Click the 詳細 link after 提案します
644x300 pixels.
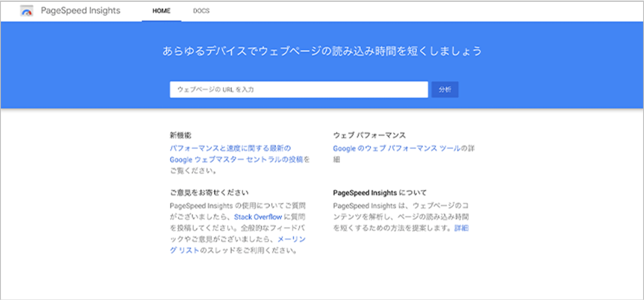point(461,228)
